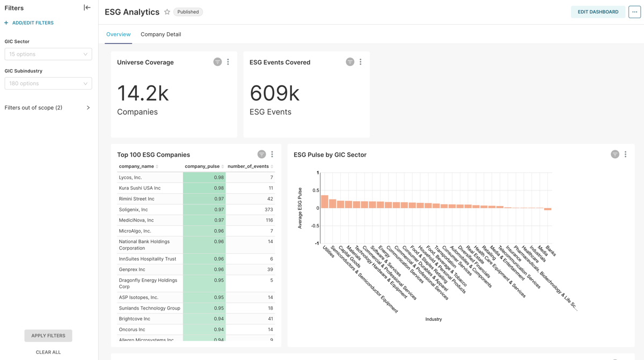644x360 pixels.
Task: Click Soligenix, Inc row
Action: click(196, 210)
